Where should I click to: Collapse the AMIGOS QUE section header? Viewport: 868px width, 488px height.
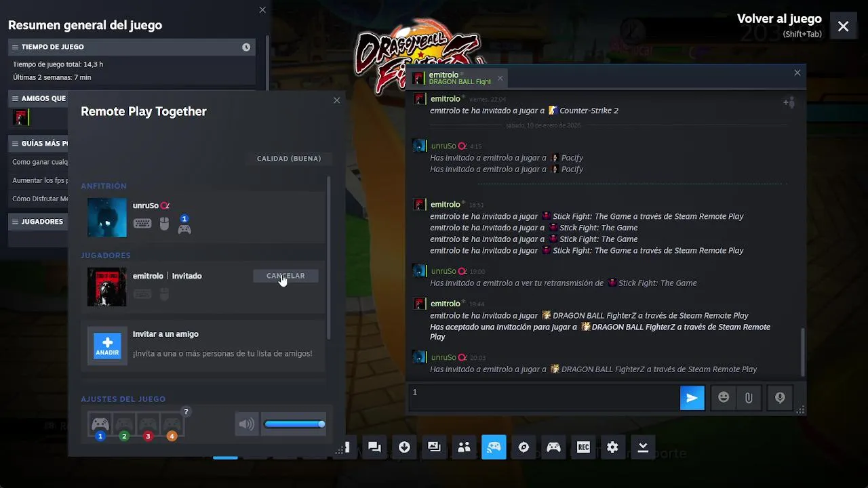(x=38, y=98)
